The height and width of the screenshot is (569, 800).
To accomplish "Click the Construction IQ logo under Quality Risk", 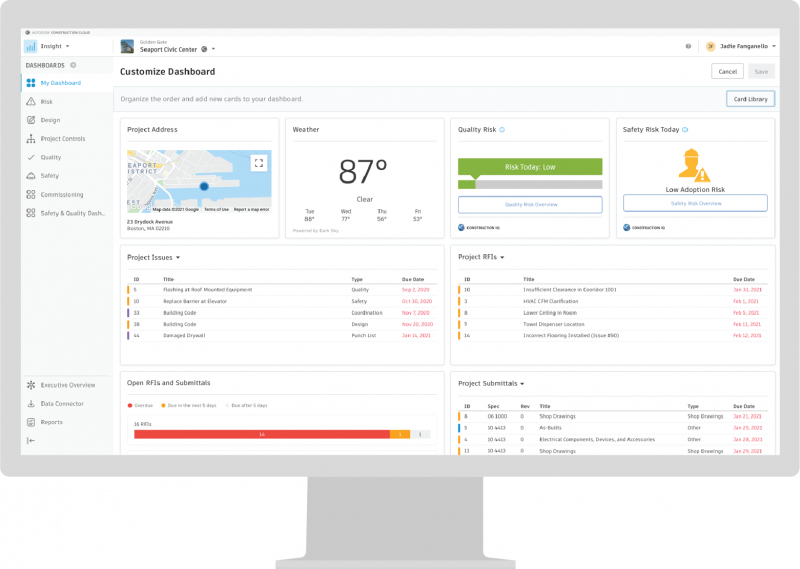I will click(x=479, y=228).
